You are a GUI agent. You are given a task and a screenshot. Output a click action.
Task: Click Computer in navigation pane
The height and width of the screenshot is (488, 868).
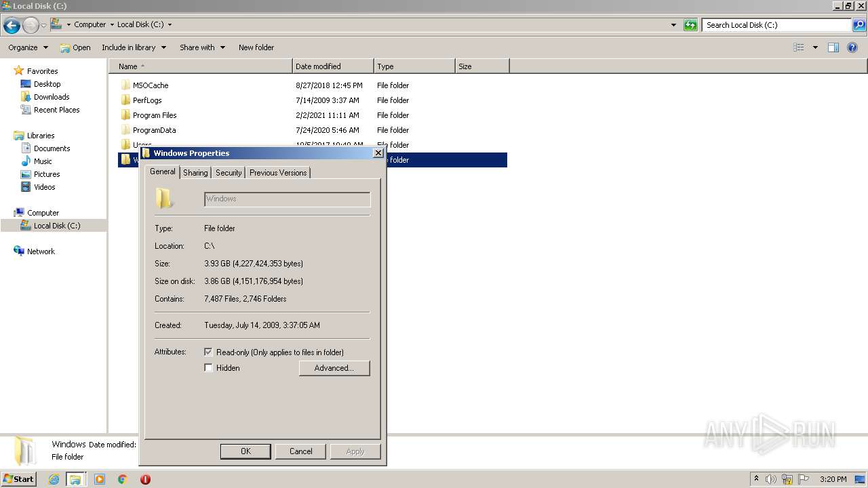43,213
